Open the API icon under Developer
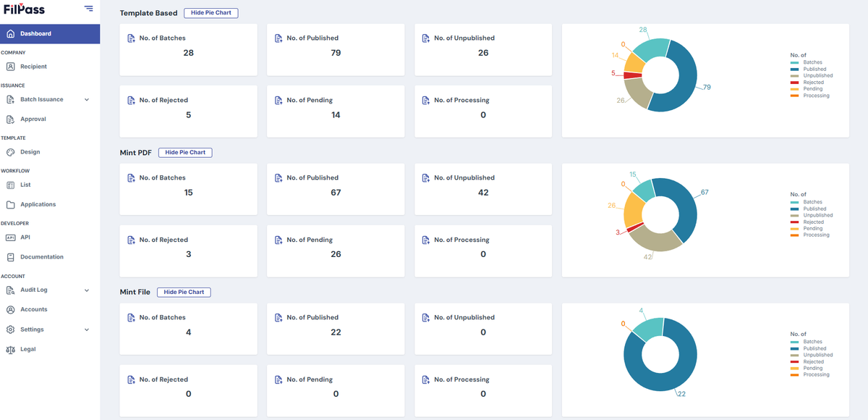The width and height of the screenshot is (868, 420). [x=10, y=238]
